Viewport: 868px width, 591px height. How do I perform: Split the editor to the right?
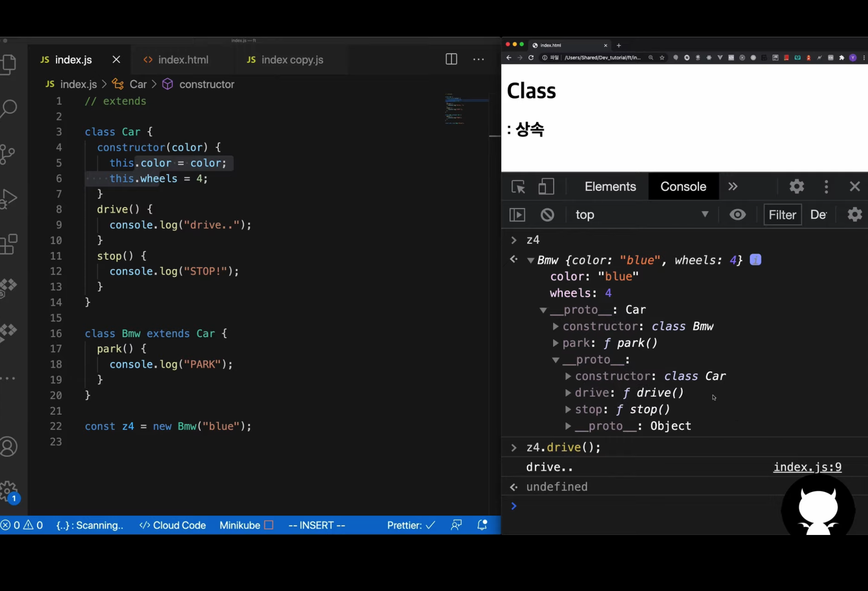451,59
